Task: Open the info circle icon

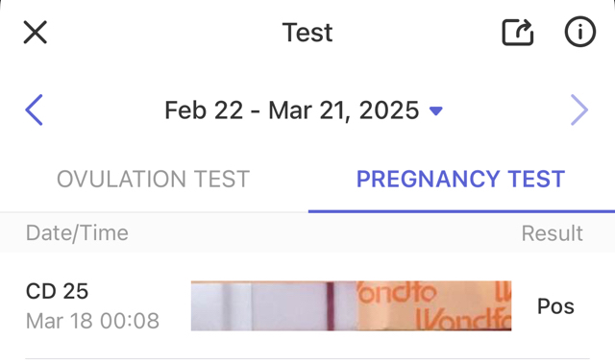Action: [x=580, y=32]
